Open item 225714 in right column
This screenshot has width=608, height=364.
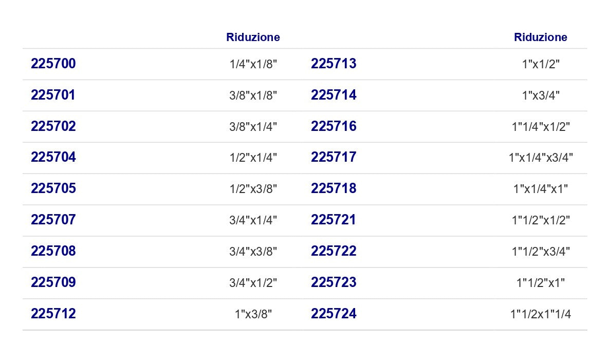[x=334, y=95]
